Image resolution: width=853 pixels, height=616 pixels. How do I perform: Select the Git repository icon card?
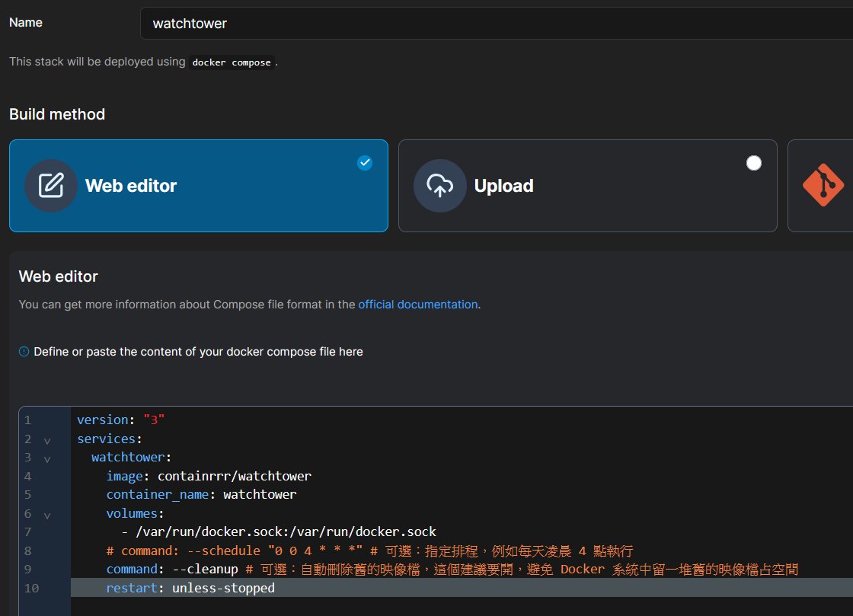click(823, 186)
